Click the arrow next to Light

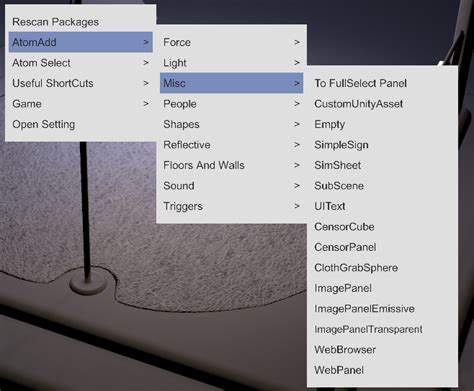pyautogui.click(x=297, y=63)
